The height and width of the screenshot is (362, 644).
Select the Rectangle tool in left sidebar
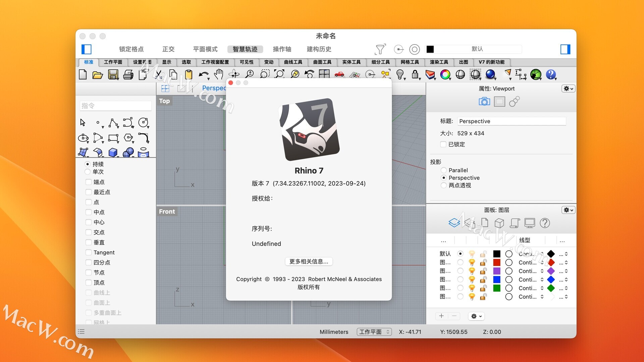113,138
